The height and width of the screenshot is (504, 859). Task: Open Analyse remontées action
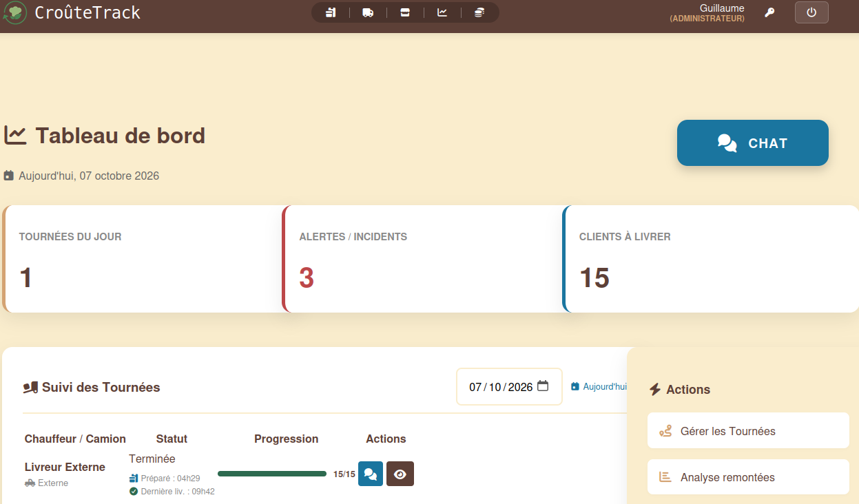point(748,477)
